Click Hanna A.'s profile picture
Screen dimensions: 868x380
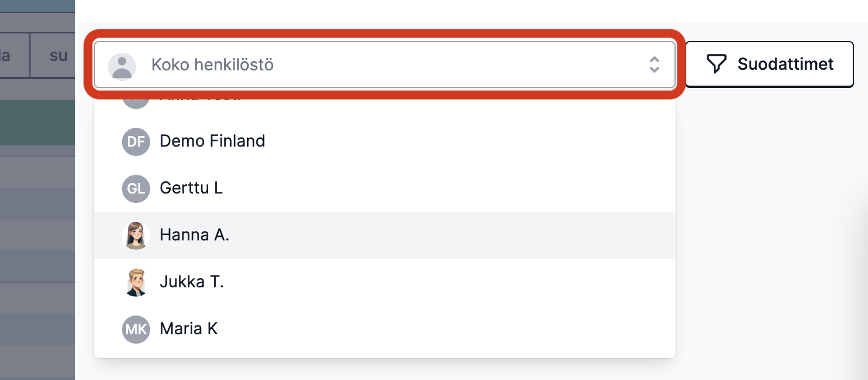(136, 235)
